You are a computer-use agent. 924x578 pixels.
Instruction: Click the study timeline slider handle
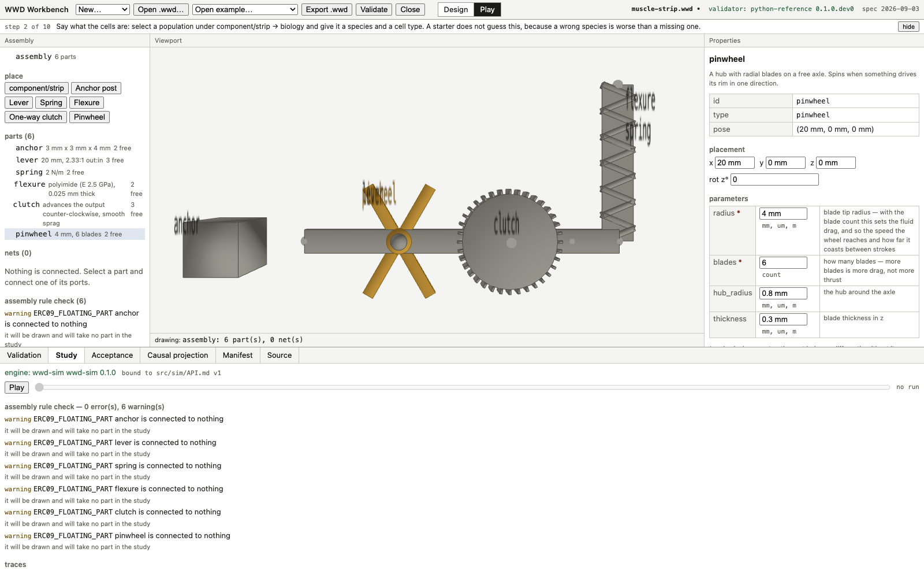(39, 387)
